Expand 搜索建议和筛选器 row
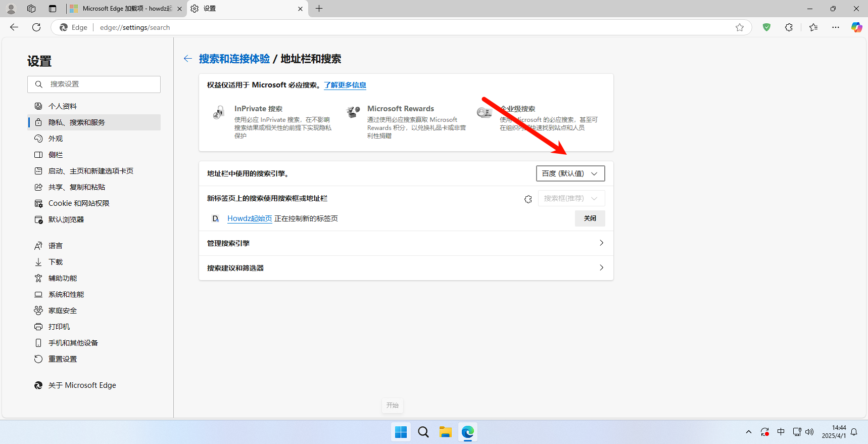Image resolution: width=868 pixels, height=444 pixels. point(406,268)
